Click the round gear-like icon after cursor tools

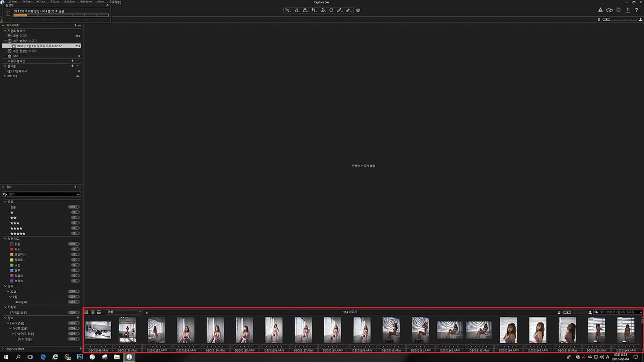pos(358,10)
